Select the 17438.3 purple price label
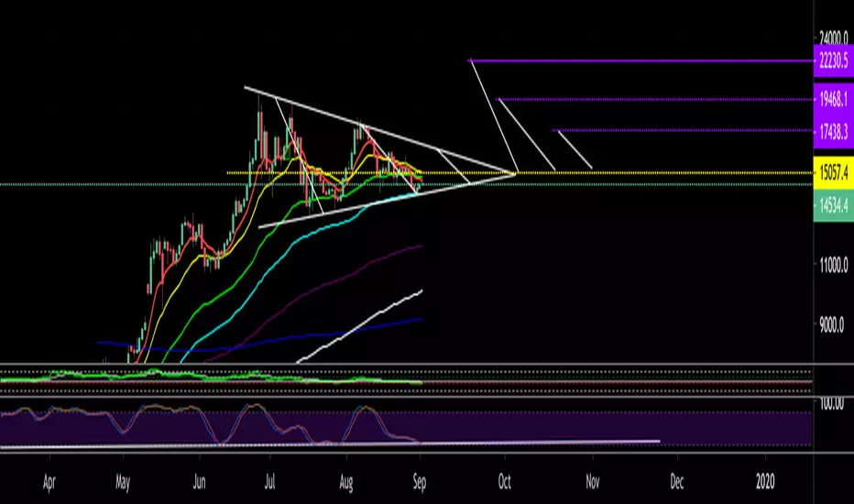Viewport: 854px width, 504px height. pyautogui.click(x=833, y=131)
